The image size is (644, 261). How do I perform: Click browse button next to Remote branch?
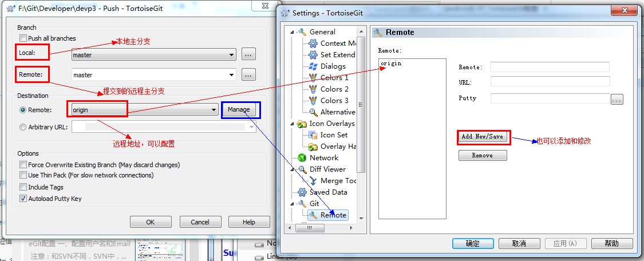(248, 74)
